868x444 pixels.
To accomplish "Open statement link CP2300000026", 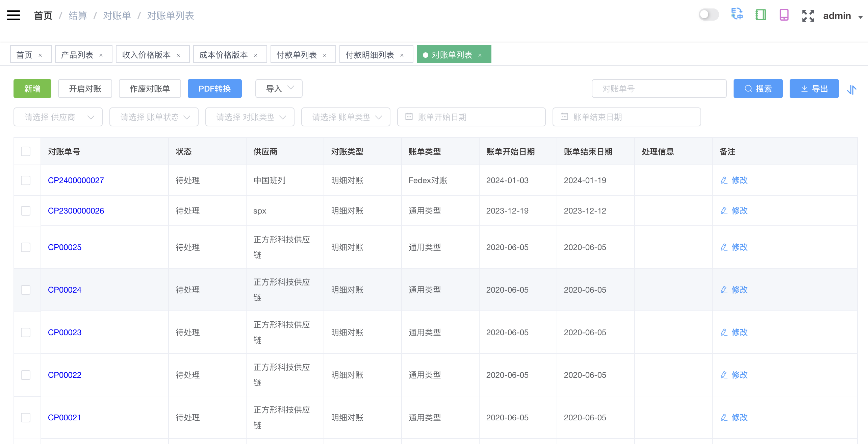I will coord(76,211).
